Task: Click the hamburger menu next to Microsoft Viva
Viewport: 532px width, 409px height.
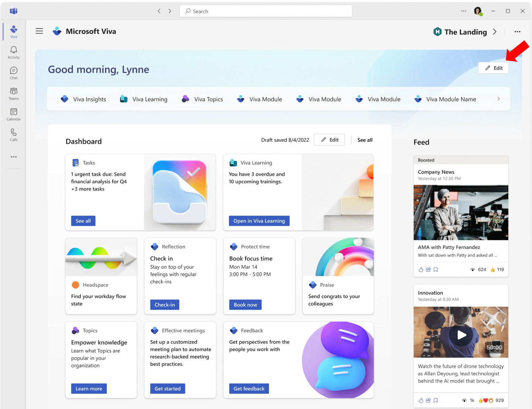Action: point(40,31)
